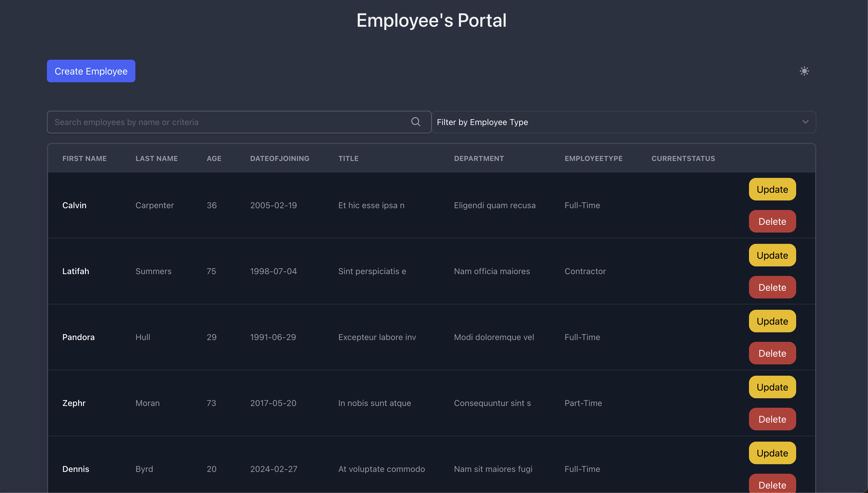Open the Filter by Employee Type dropdown
This screenshot has height=493, width=868.
624,122
